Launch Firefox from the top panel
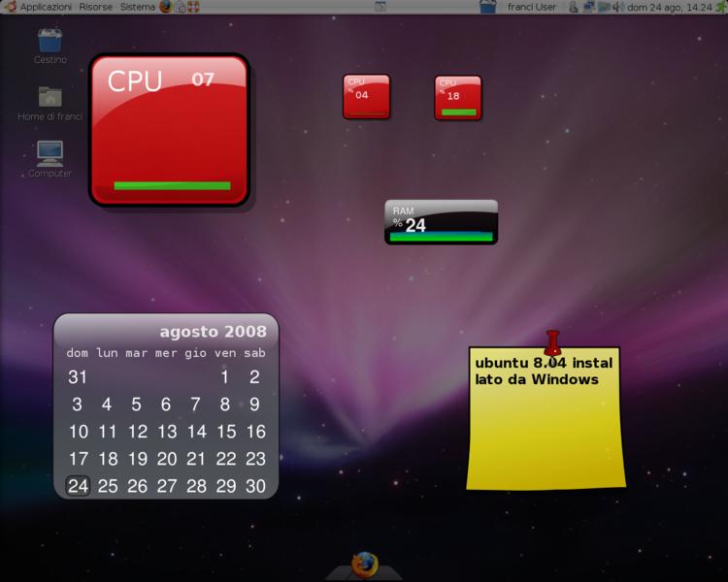Screen dimensions: 728x582 (165, 7)
